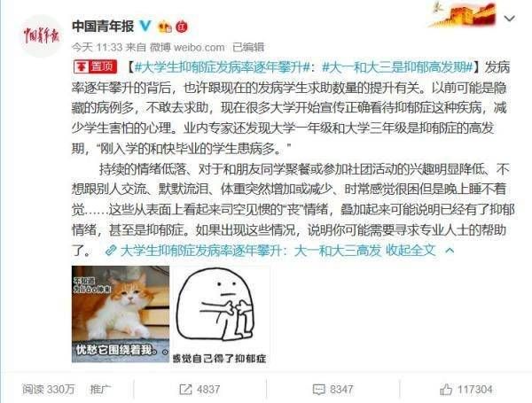Open the sad orange cat image thumbnail

pos(121,314)
